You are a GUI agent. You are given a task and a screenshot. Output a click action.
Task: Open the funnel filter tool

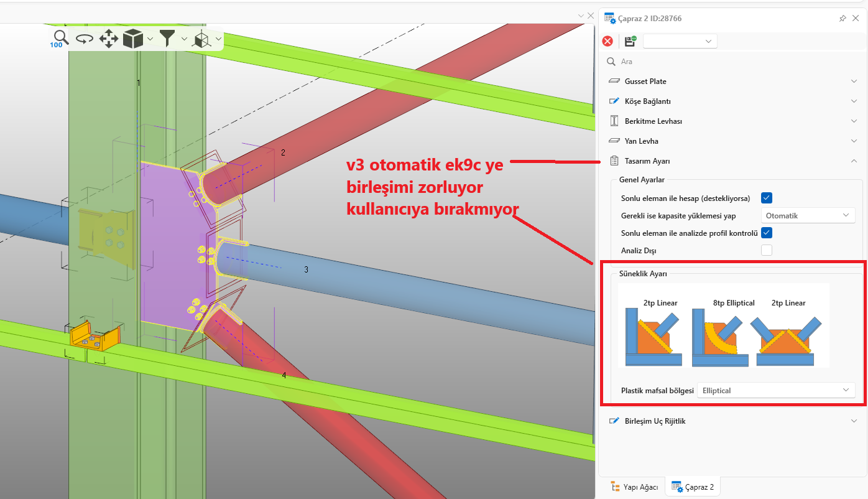click(167, 39)
